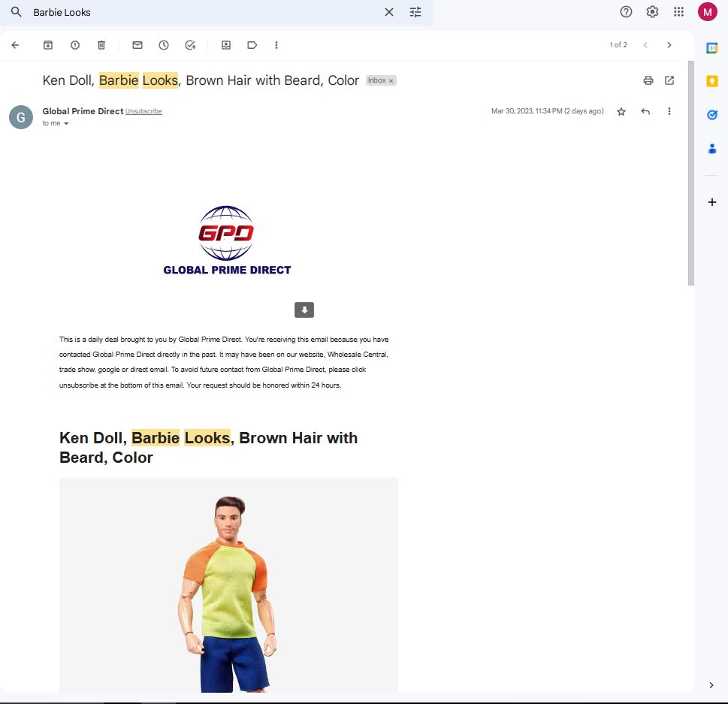This screenshot has height=704, width=728.
Task: Open Google Tasks side panel
Action: (711, 115)
